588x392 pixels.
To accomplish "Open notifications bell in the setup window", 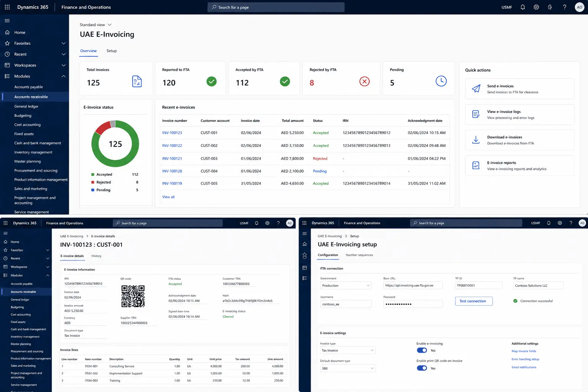I will [x=549, y=223].
